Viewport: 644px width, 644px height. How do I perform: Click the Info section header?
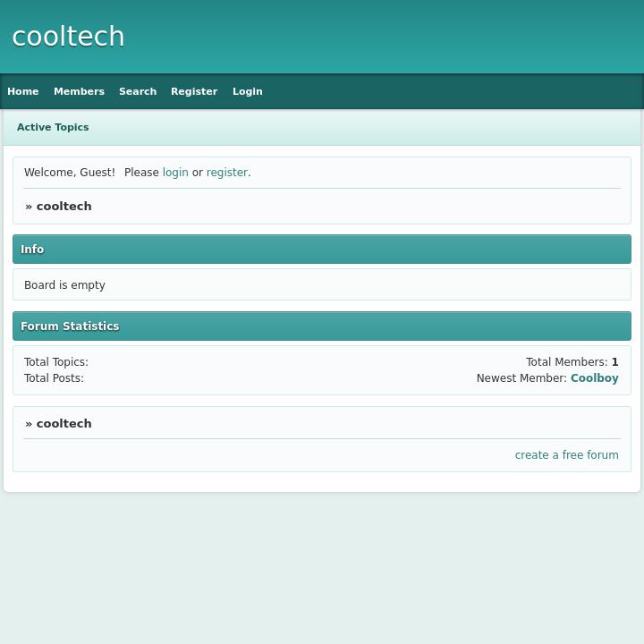[32, 250]
